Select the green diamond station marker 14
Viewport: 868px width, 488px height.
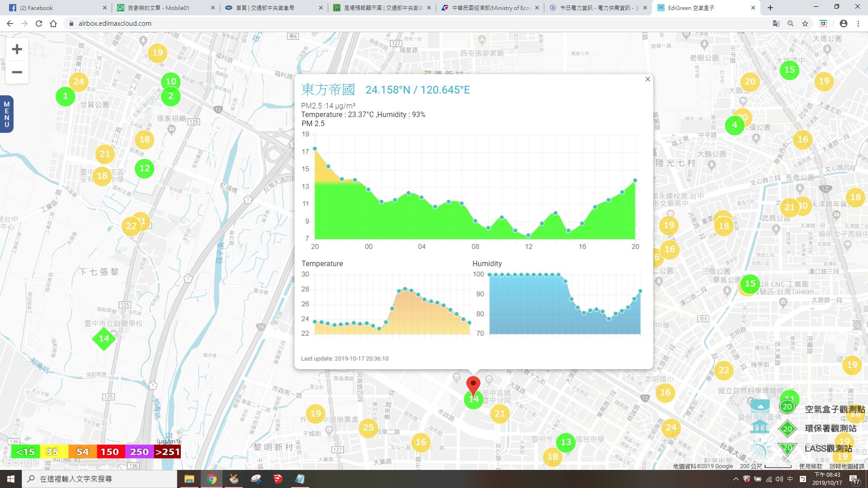104,338
